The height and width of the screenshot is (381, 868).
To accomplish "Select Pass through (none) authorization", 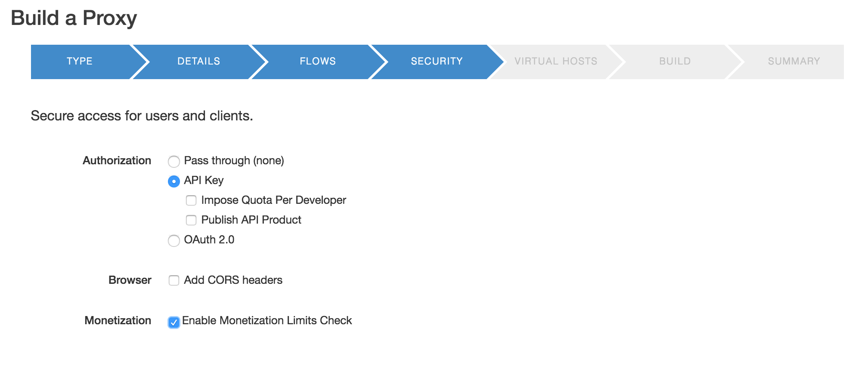I will (x=174, y=162).
